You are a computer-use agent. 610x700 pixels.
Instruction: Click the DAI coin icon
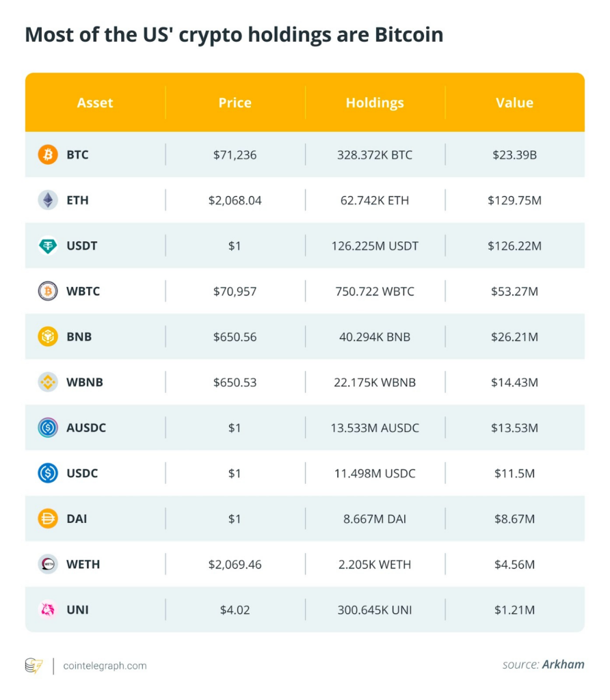pyautogui.click(x=48, y=519)
